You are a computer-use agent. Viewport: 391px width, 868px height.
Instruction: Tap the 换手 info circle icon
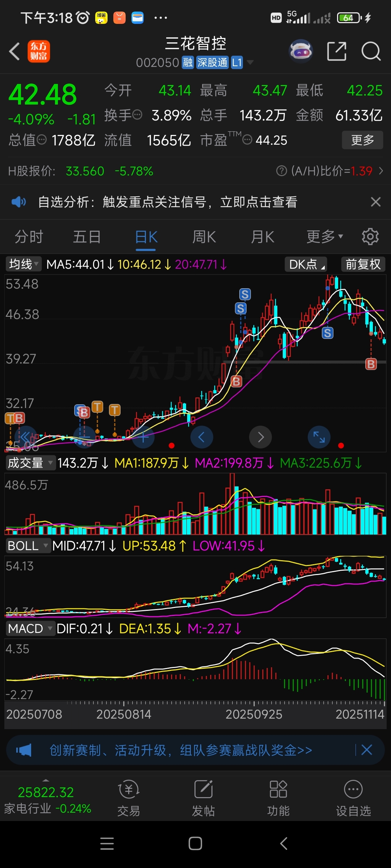[x=137, y=115]
